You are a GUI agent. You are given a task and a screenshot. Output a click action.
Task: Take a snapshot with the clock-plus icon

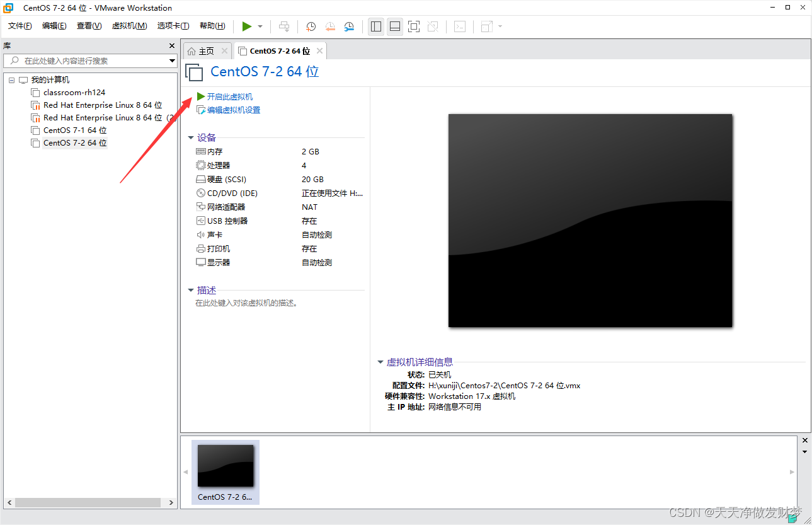click(311, 26)
